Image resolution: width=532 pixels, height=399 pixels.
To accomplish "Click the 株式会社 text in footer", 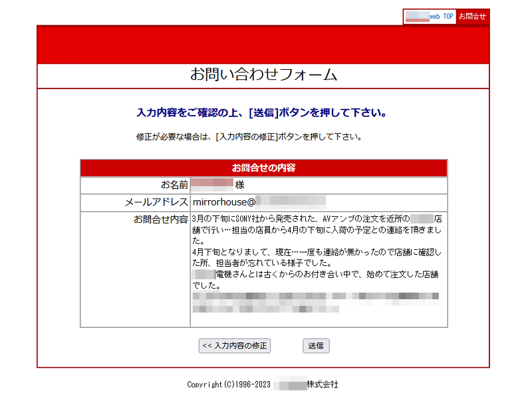I will pos(323,384).
